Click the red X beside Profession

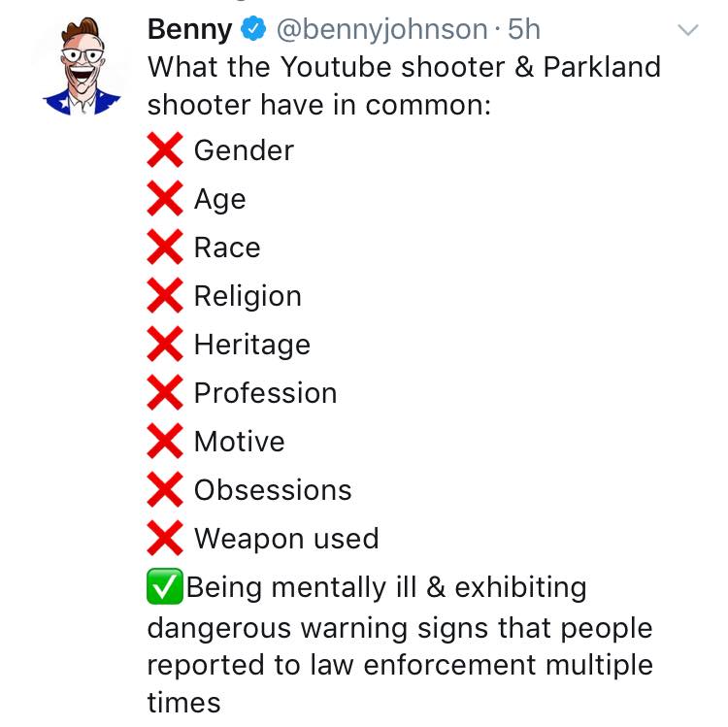pos(165,392)
